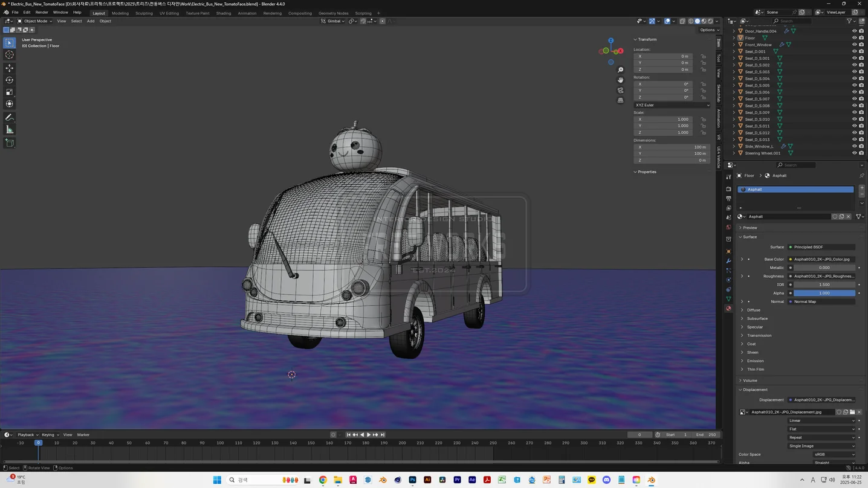Click the fake user shield icon for Asphalt
This screenshot has height=488, width=868.
point(835,217)
